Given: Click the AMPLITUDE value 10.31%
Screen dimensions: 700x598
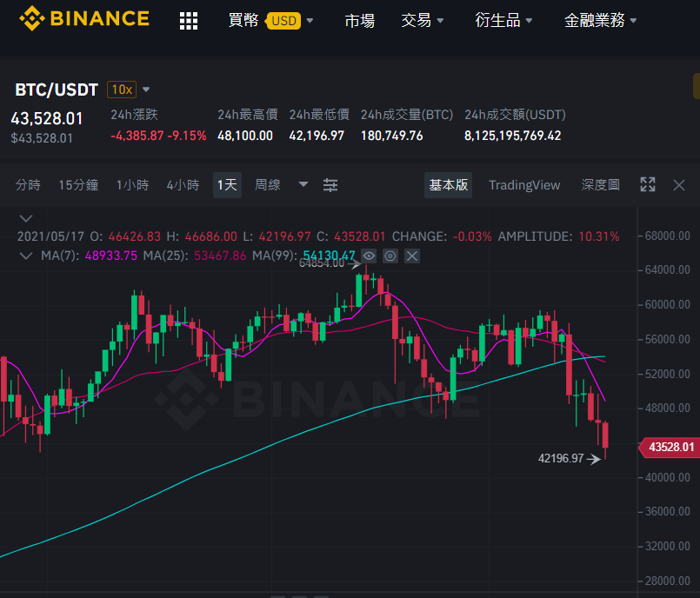Looking at the screenshot, I should coord(599,236).
